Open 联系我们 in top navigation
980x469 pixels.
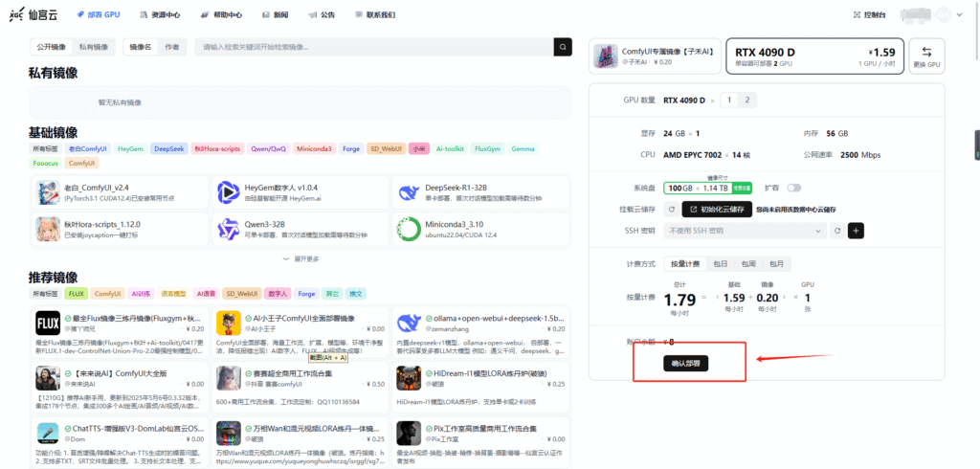[374, 14]
